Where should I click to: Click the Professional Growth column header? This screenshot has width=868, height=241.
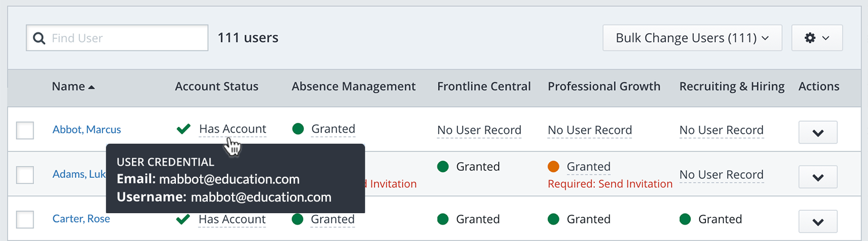(604, 86)
